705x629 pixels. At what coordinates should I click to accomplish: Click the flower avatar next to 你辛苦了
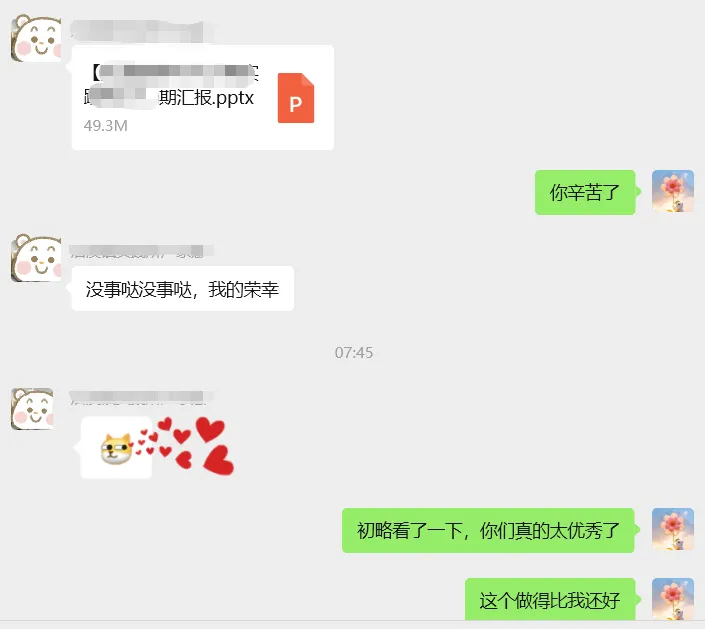(673, 191)
